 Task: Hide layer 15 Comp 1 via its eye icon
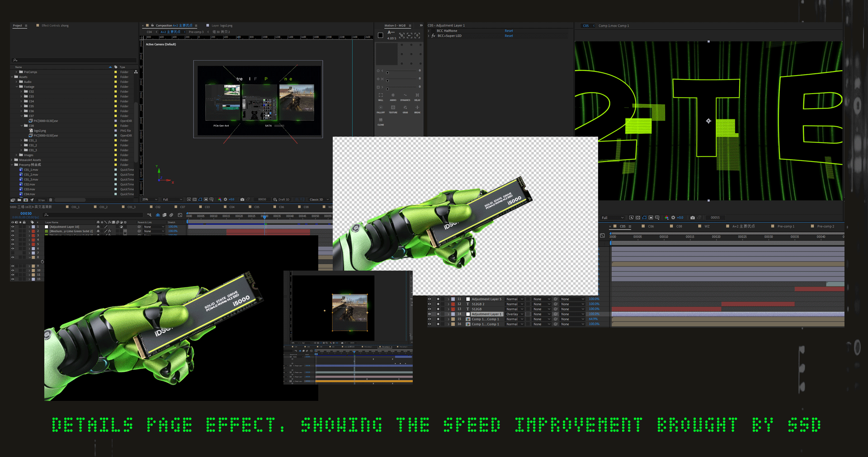pos(429,319)
